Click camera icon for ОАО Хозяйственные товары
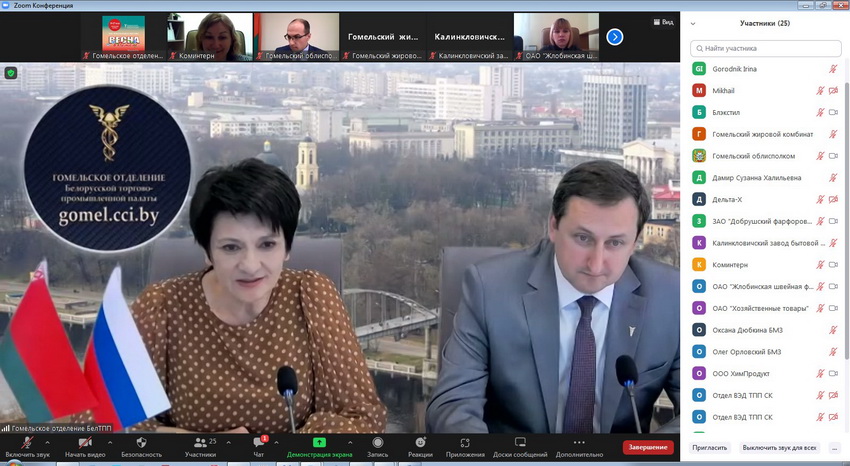 (834, 308)
